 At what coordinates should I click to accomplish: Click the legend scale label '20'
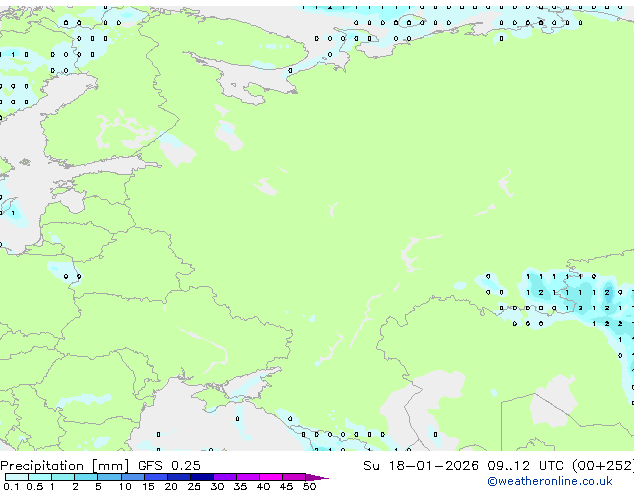point(171,486)
